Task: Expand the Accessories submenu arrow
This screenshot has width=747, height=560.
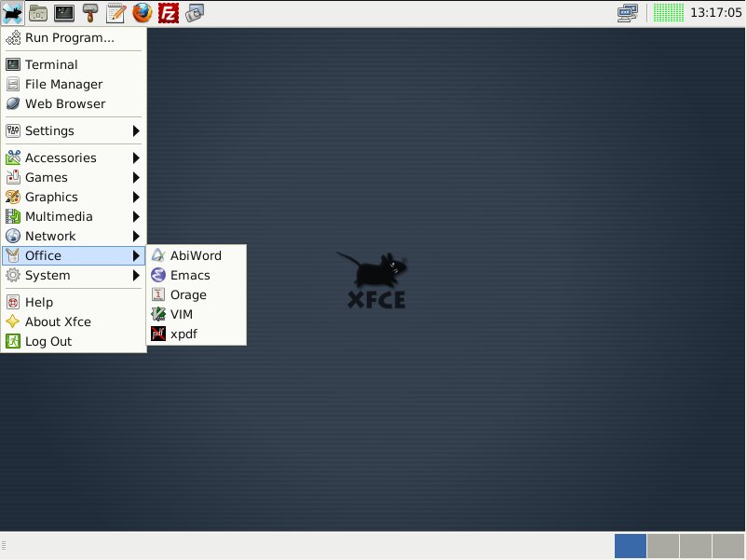Action: (136, 157)
